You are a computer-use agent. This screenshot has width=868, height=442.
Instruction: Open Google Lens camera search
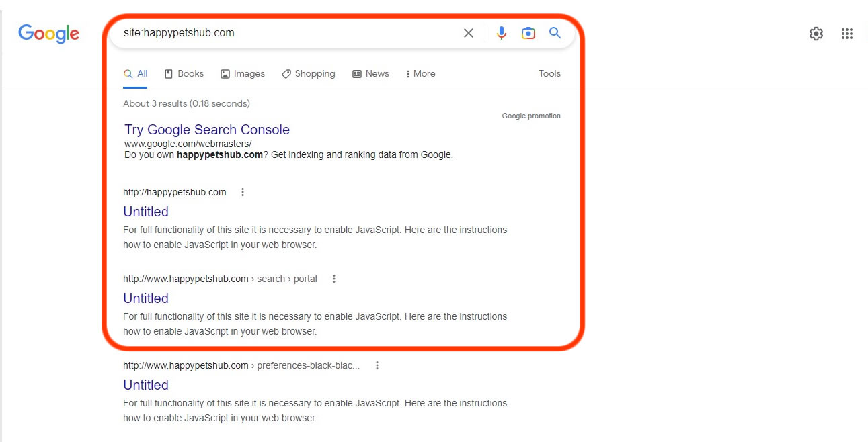[528, 33]
